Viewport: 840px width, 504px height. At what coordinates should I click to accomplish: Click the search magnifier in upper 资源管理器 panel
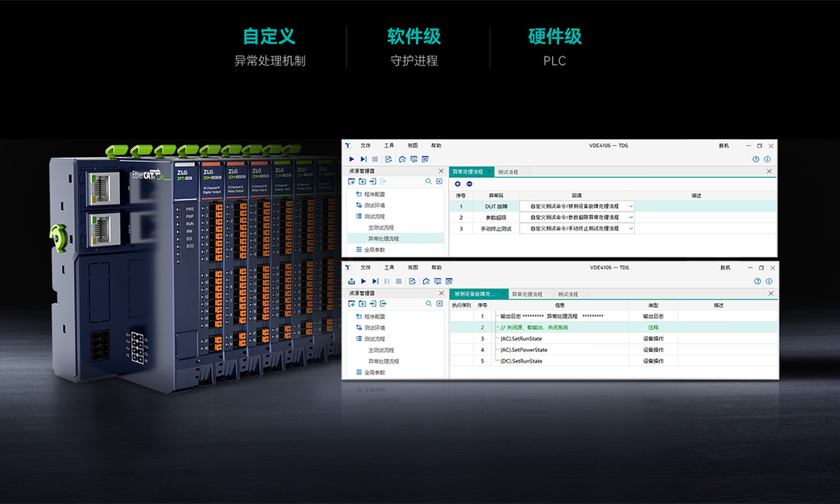click(x=428, y=181)
